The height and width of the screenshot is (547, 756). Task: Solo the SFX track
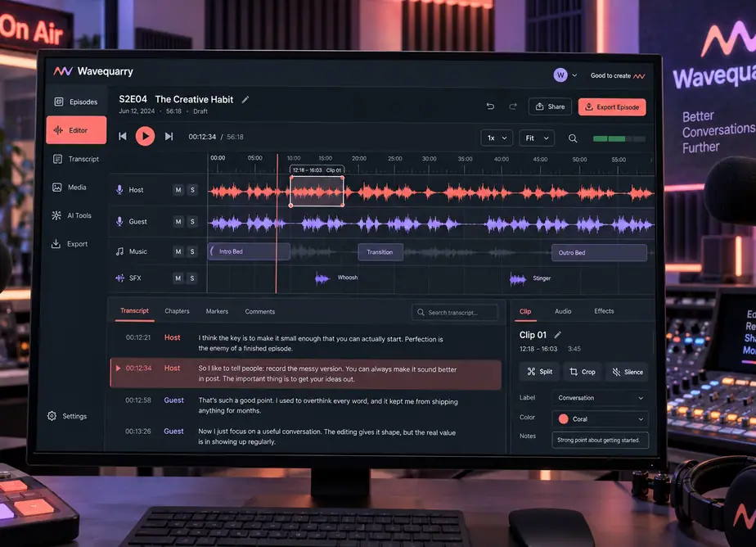[x=192, y=278]
